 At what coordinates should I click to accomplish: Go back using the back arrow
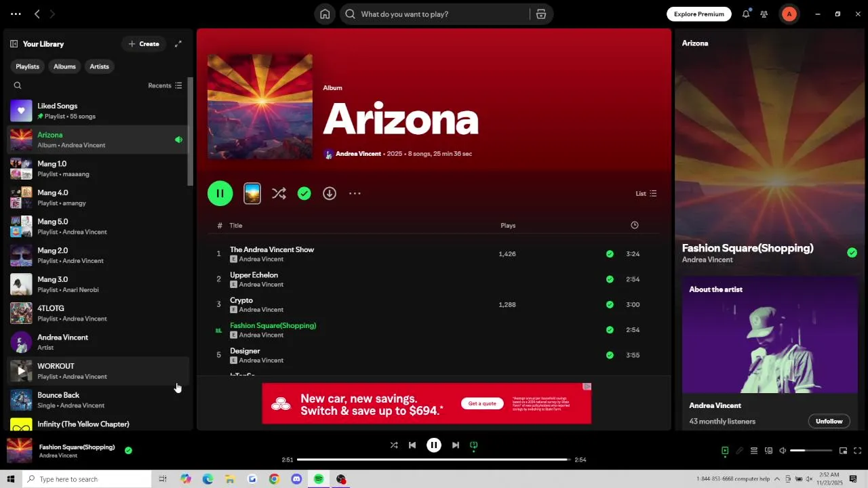click(x=37, y=14)
